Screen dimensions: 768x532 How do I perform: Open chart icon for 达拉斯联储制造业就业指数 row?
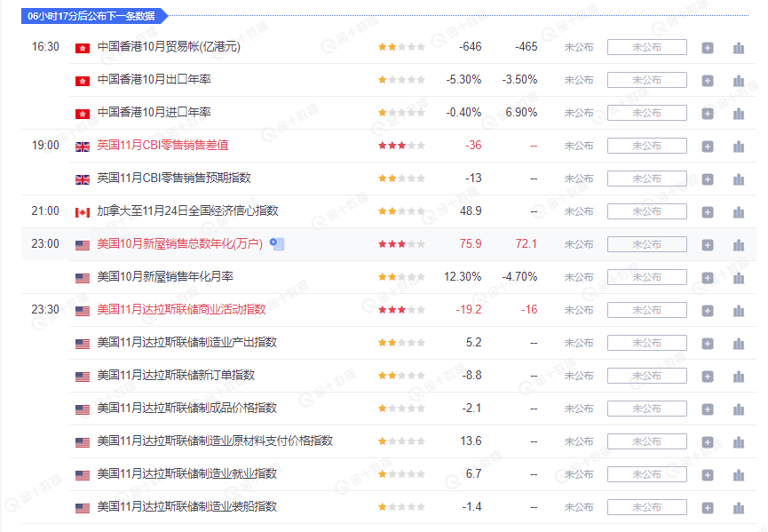(x=739, y=474)
